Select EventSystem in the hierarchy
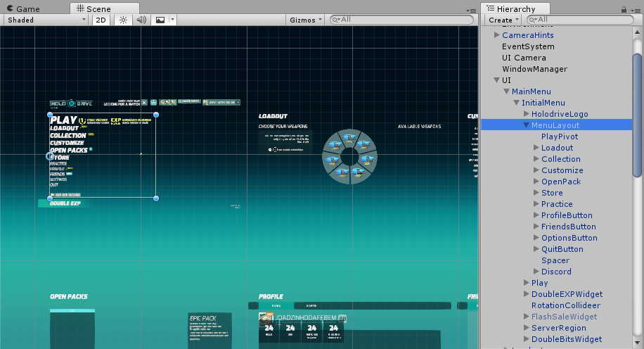This screenshot has height=349, width=644. point(528,46)
